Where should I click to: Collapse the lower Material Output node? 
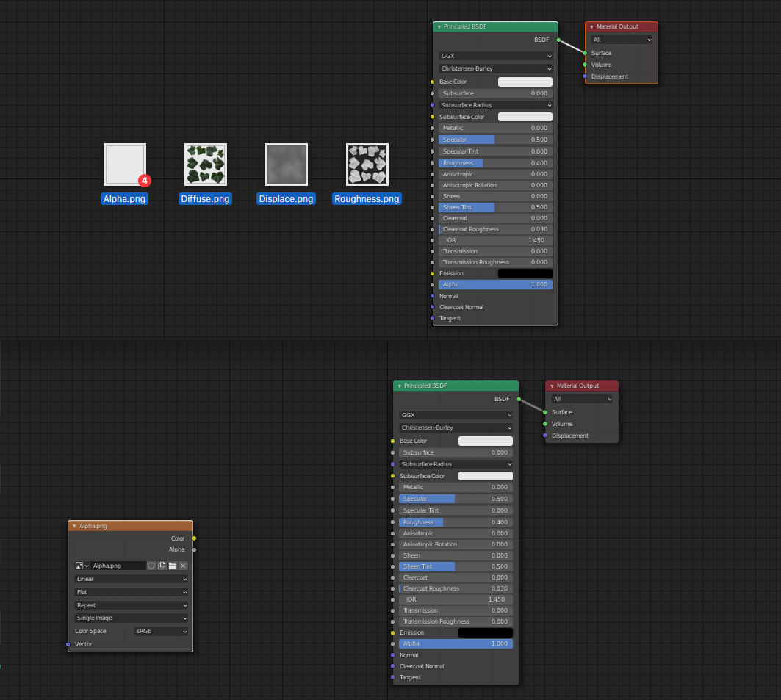[x=551, y=386]
